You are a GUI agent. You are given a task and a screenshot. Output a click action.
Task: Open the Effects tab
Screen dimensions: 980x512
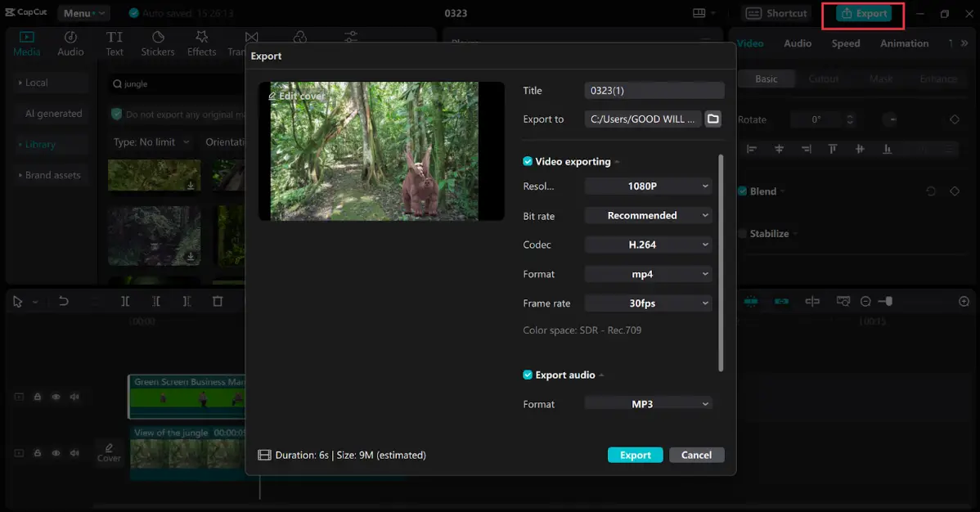point(201,44)
